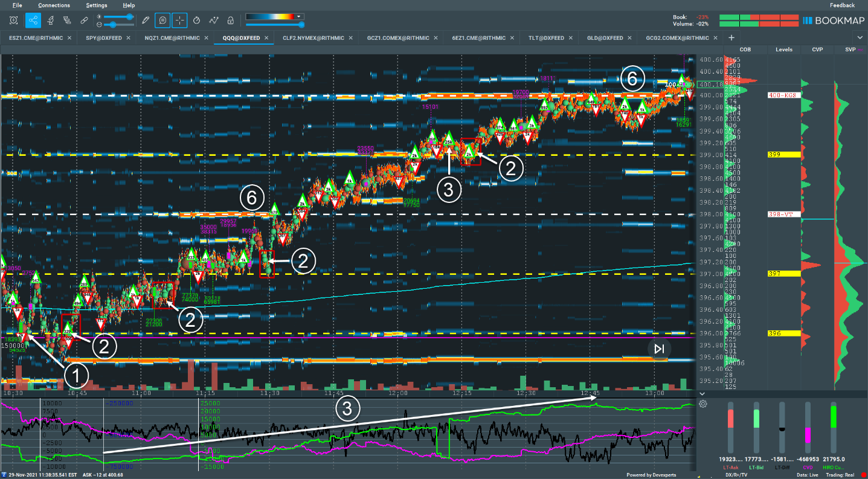
Task: Click the COB column header
Action: 745,50
